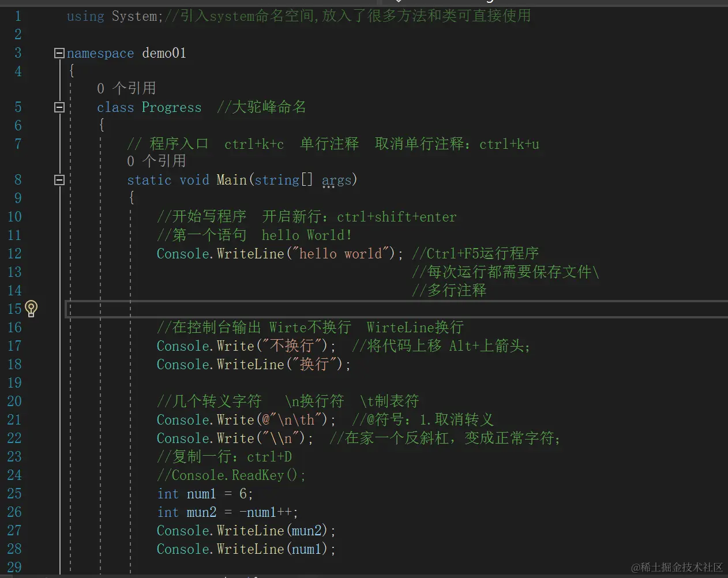
Task: Click the "hello world" string literal
Action: pos(341,254)
